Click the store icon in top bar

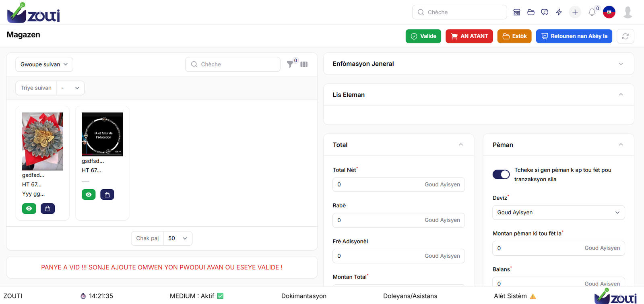(517, 12)
